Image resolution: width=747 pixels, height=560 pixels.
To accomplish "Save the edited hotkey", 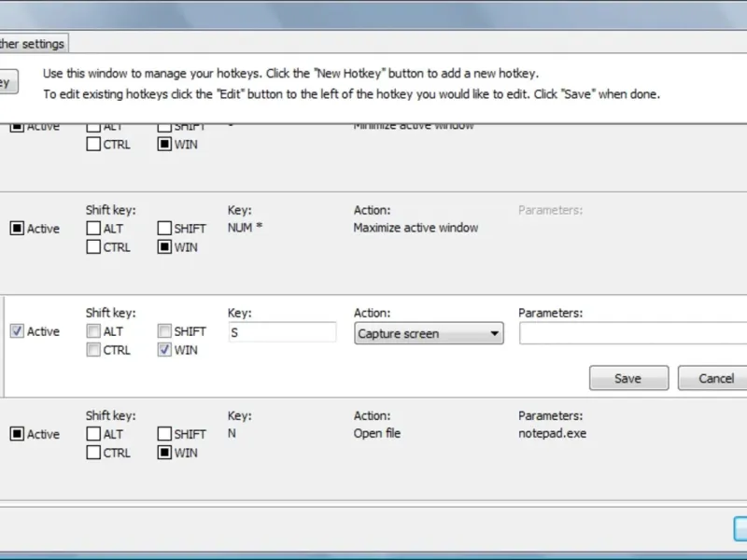I will point(628,378).
